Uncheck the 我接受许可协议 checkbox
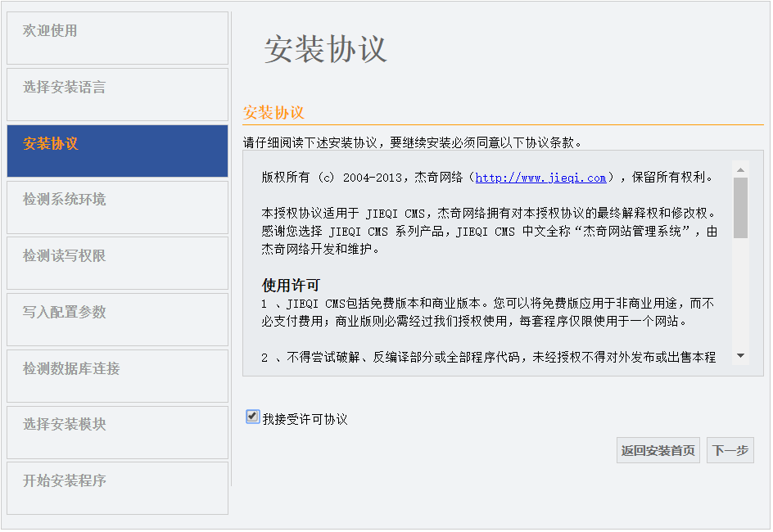The image size is (773, 532). point(253,417)
